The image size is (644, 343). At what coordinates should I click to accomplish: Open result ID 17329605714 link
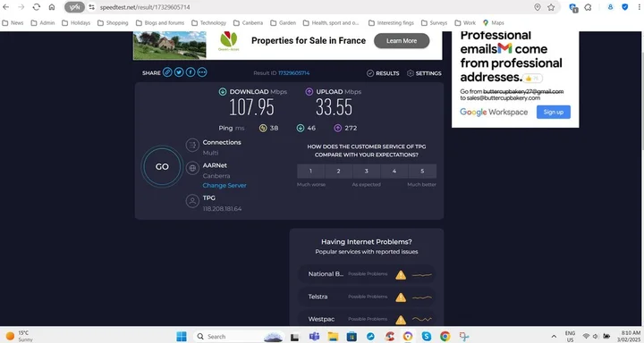[x=293, y=73]
